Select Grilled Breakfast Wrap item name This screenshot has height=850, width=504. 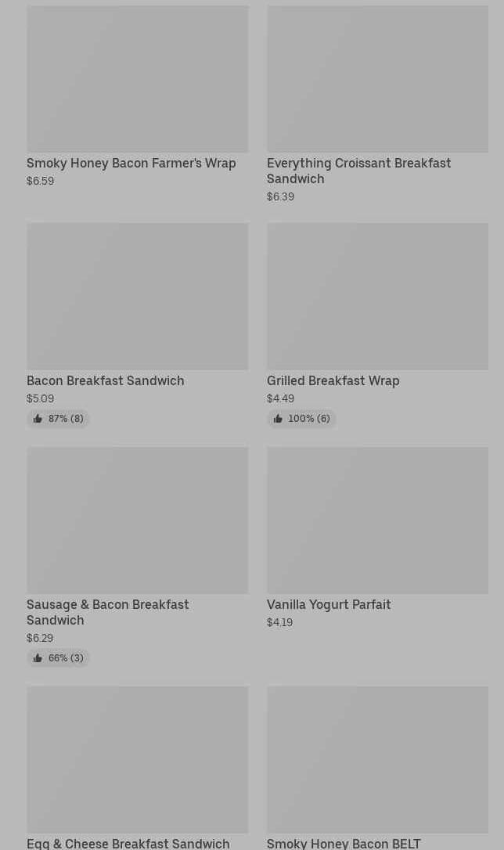point(333,380)
